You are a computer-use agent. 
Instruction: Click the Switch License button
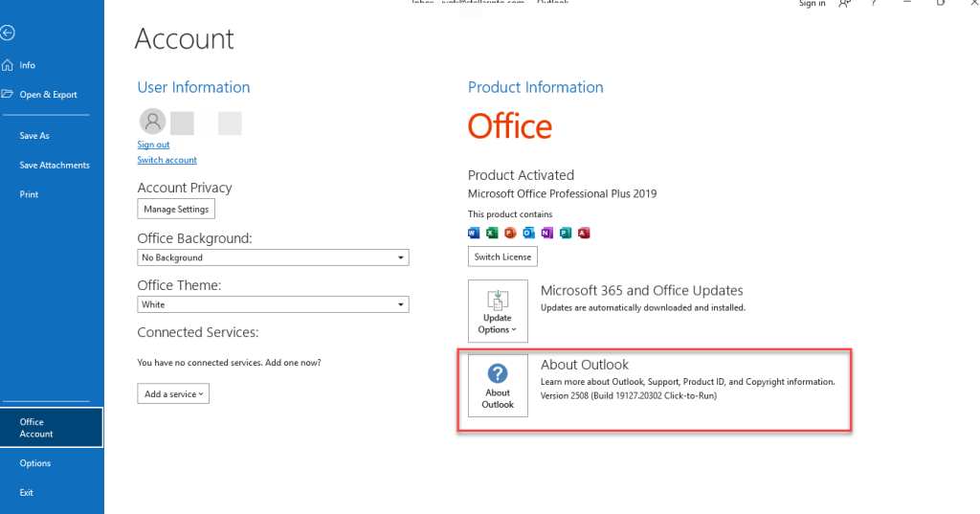pos(502,257)
